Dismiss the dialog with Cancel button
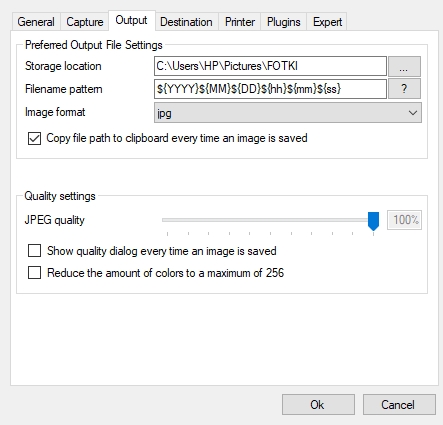Viewport: 443px width, 425px height. [x=399, y=405]
